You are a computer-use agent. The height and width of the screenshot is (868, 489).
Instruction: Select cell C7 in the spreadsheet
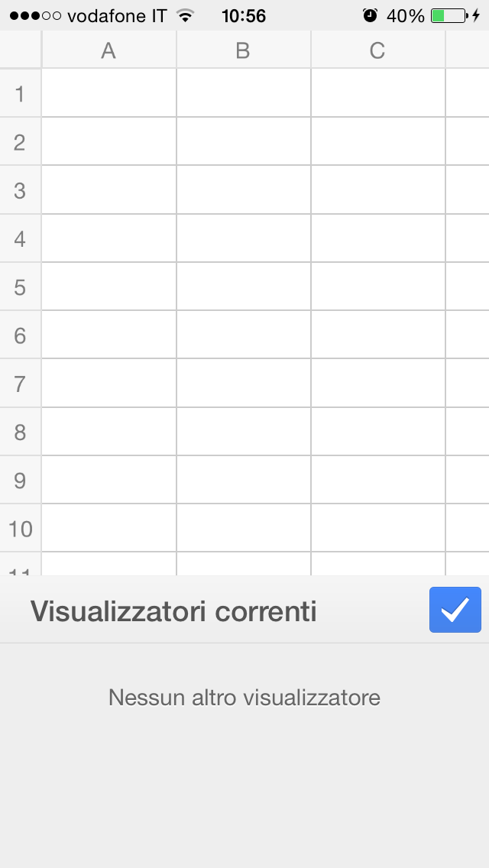point(377,383)
